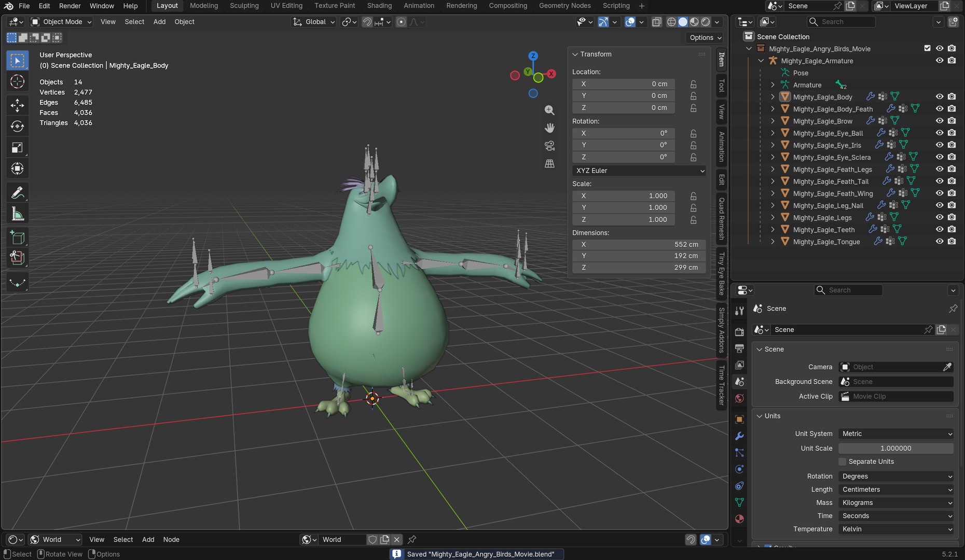This screenshot has width=965, height=560.
Task: Switch orthographic/perspective grid icon
Action: pos(549,163)
